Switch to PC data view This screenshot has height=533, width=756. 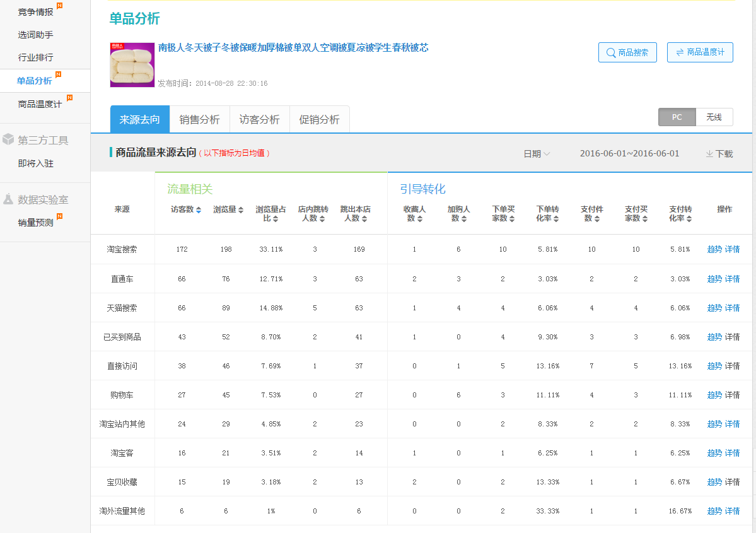tap(677, 117)
